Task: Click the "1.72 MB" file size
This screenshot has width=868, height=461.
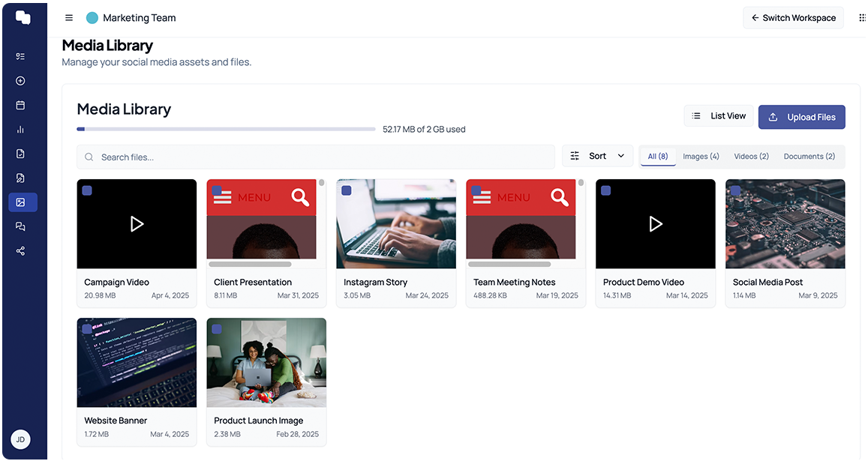Action: click(96, 435)
